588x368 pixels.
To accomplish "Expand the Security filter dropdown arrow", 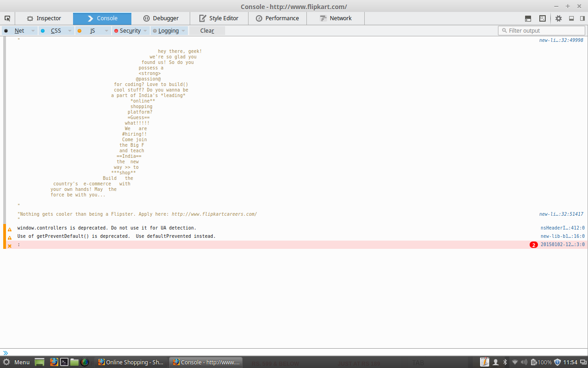I will (x=145, y=30).
